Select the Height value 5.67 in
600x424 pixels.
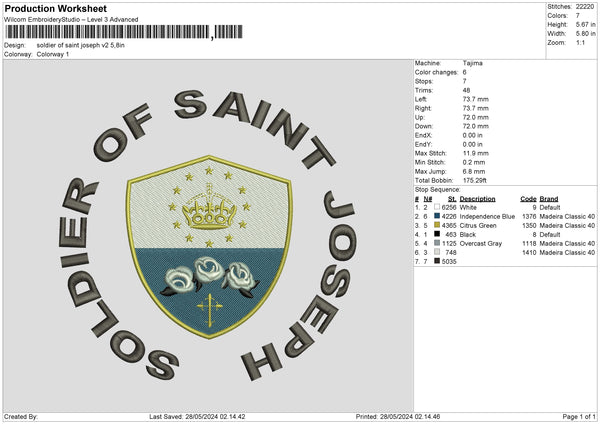point(585,24)
